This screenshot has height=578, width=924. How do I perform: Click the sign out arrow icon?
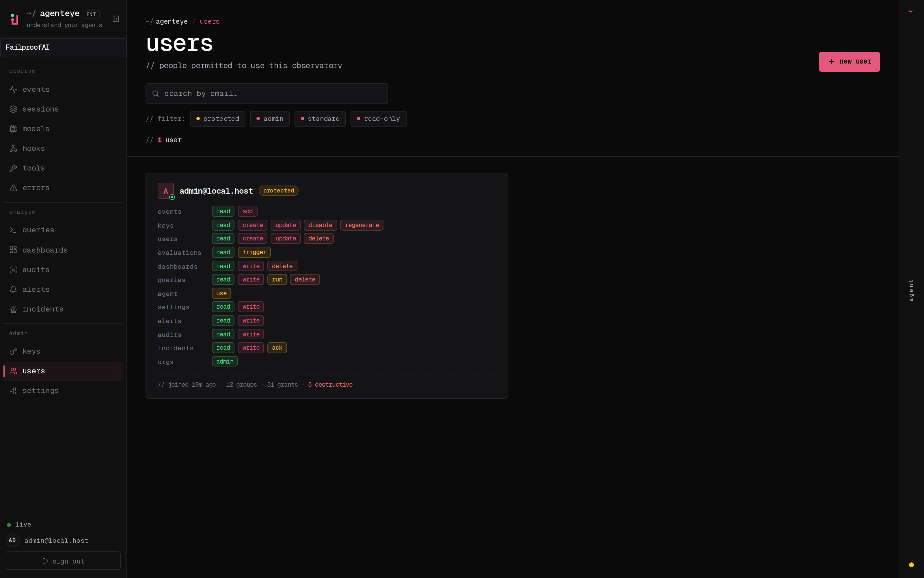tap(45, 561)
